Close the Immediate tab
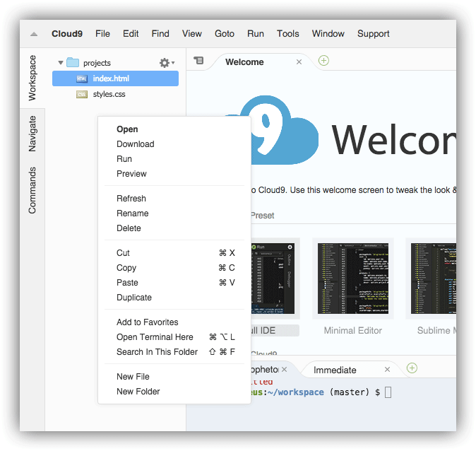Image resolution: width=476 pixels, height=451 pixels. pos(387,370)
